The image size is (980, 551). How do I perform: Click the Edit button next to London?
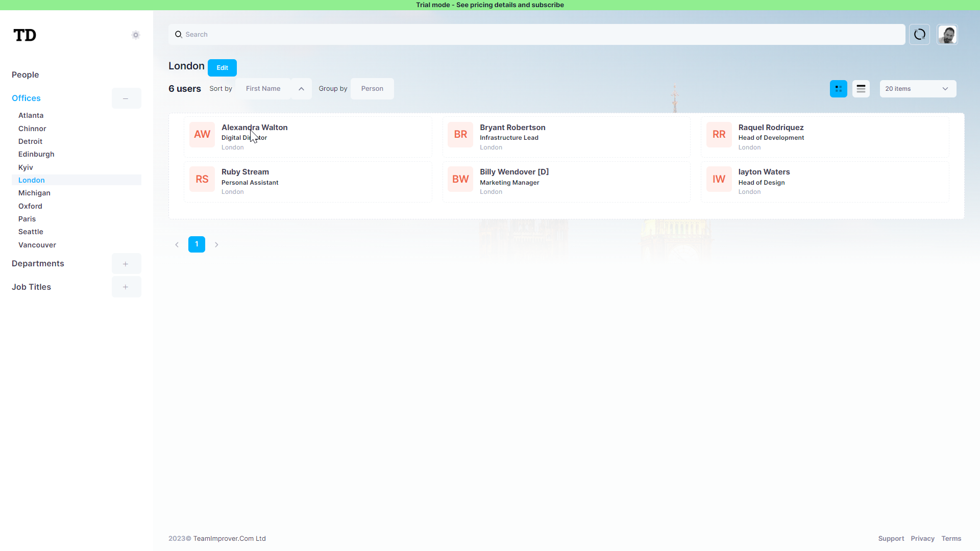(x=222, y=67)
